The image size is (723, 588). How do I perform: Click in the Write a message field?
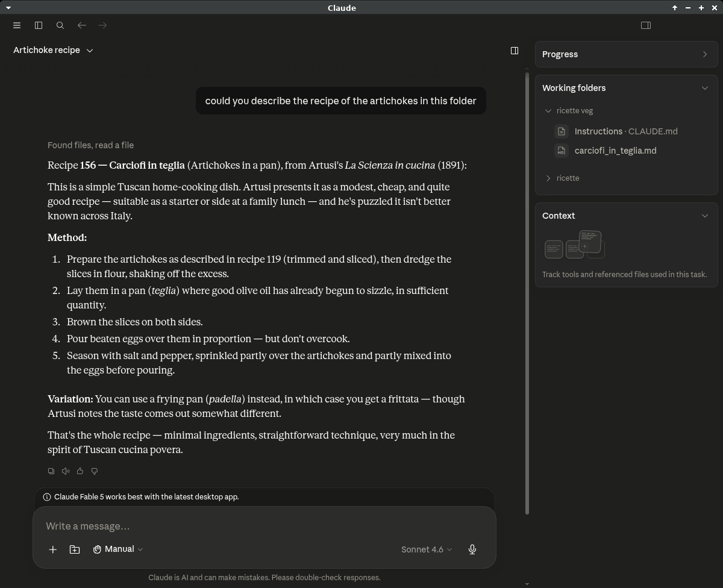click(x=264, y=527)
